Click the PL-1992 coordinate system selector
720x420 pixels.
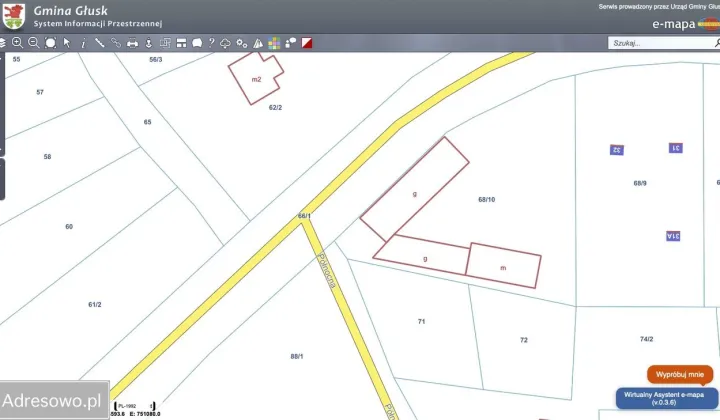135,406
